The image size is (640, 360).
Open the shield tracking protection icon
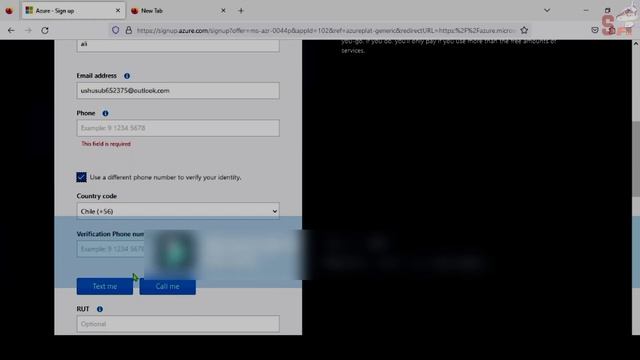coord(116,30)
